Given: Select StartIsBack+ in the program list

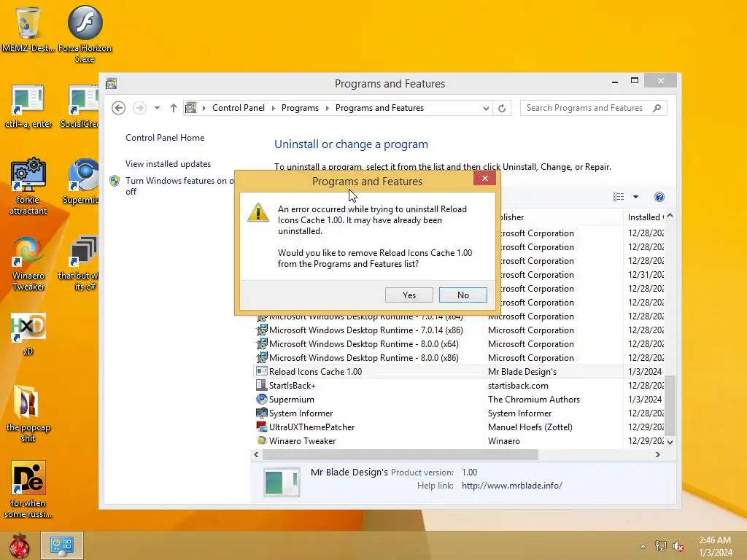Looking at the screenshot, I should click(292, 385).
